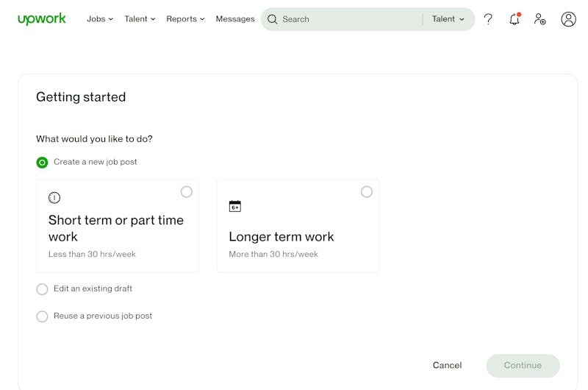Screen dimensions: 588x390
Task: Click the Continue button
Action: [x=523, y=366]
